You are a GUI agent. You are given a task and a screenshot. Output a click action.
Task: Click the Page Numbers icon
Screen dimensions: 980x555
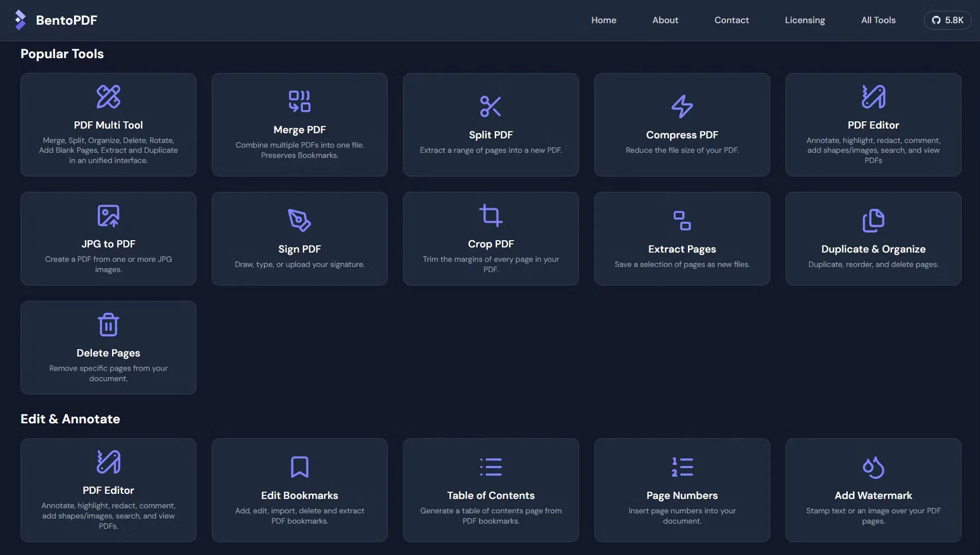click(x=681, y=467)
